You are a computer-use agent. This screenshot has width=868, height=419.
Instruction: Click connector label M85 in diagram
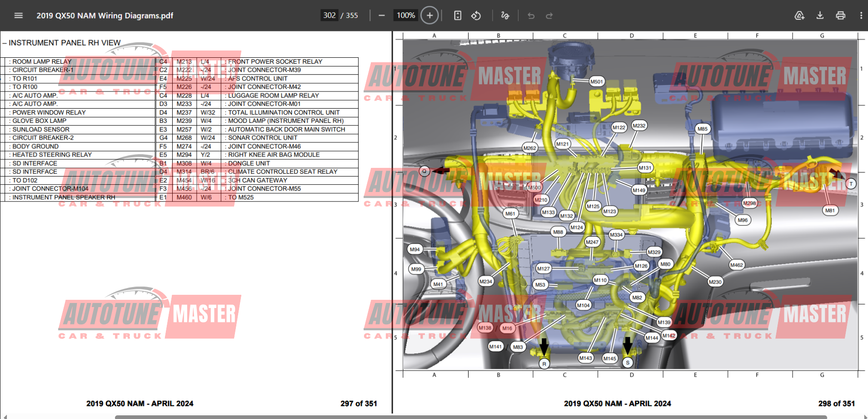click(703, 129)
